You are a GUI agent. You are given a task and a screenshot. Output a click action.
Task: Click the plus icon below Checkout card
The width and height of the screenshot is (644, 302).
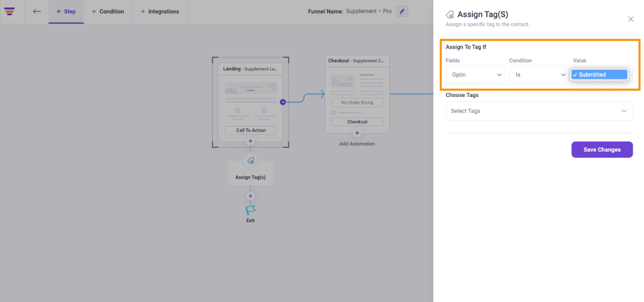(357, 133)
